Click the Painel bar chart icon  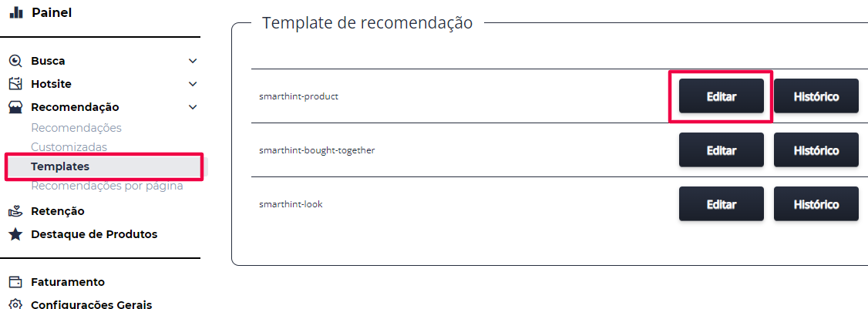[x=16, y=12]
